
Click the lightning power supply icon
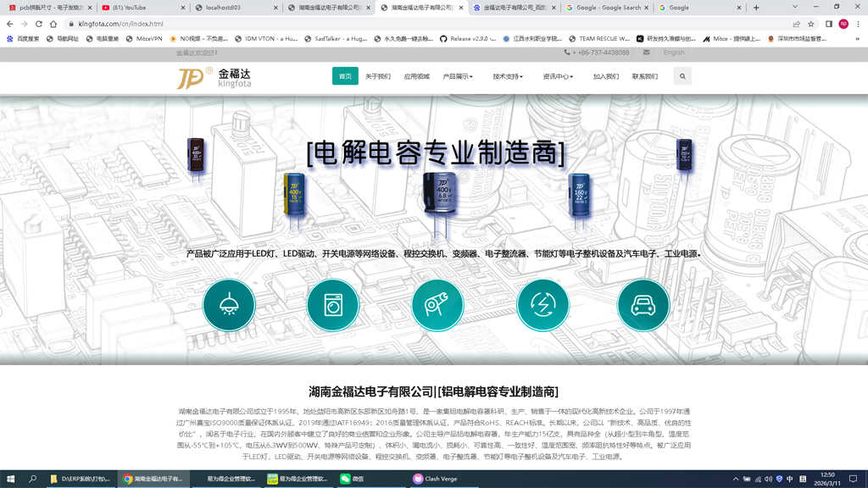click(542, 305)
